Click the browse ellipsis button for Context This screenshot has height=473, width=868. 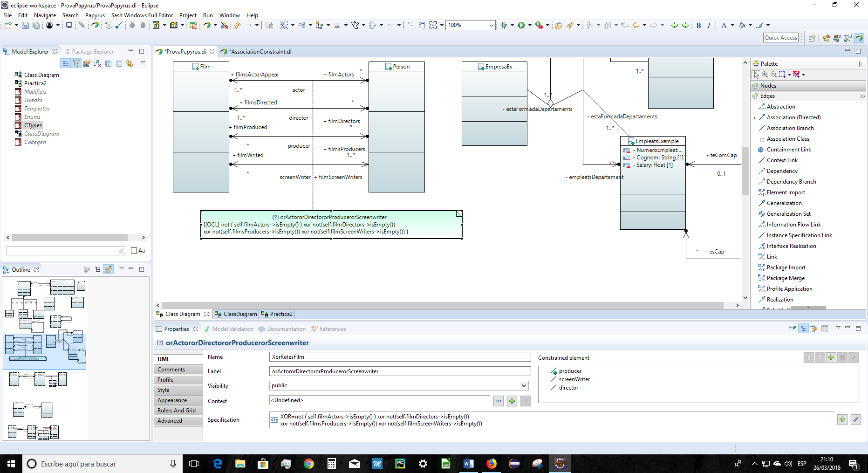(x=499, y=401)
